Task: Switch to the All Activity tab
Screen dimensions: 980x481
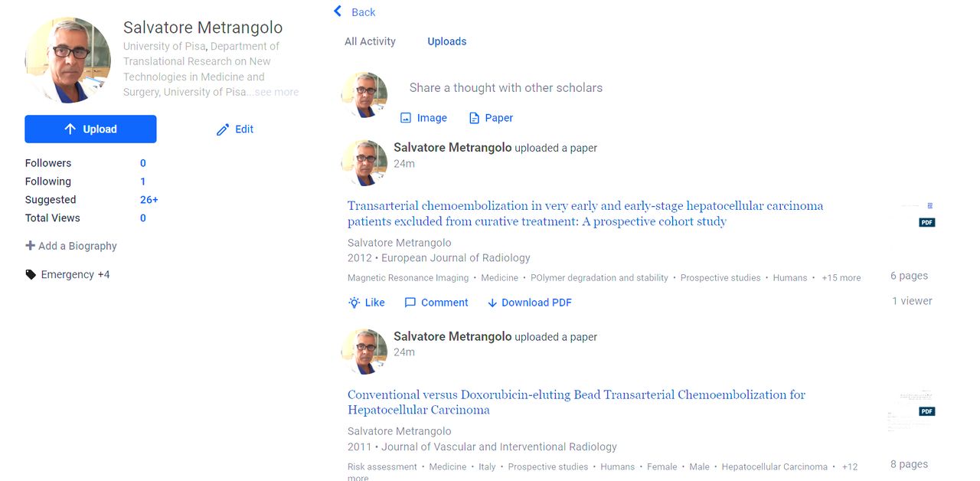Action: tap(370, 41)
